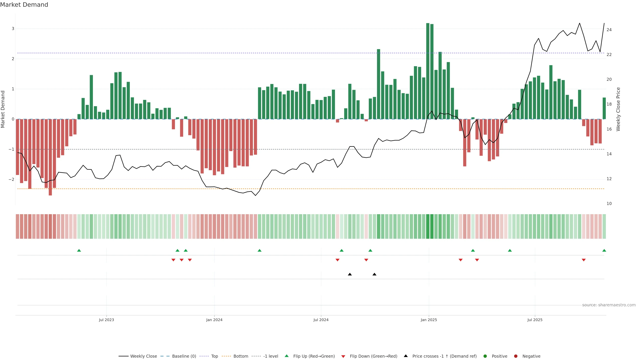644x362 pixels.
Task: Click the Market Demand chart title
Action: [x=24, y=5]
